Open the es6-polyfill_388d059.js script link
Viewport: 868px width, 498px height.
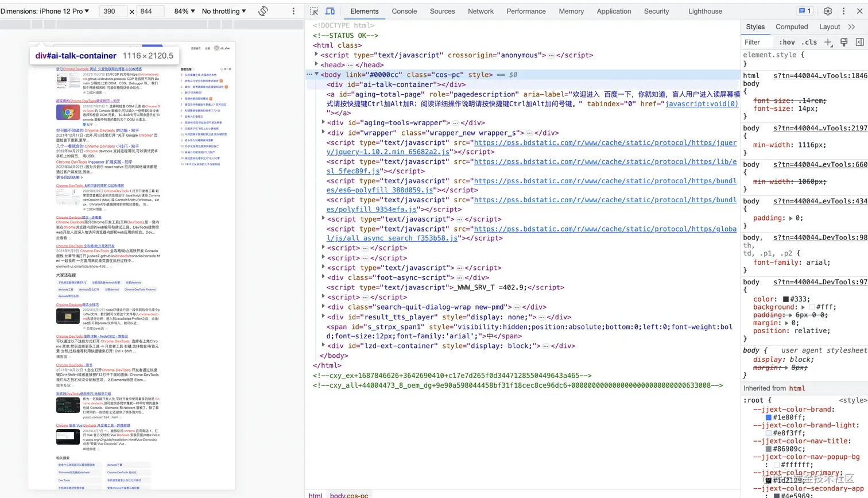point(532,186)
